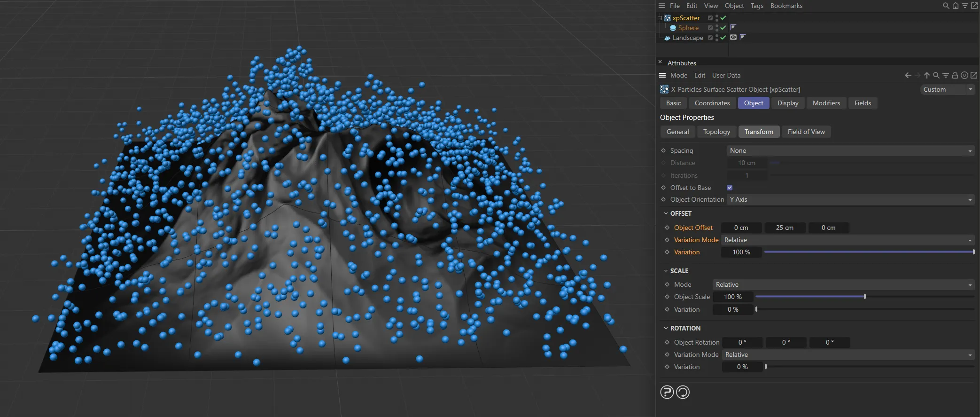Open the Object Manager hamburger menu
980x417 pixels.
click(x=662, y=6)
